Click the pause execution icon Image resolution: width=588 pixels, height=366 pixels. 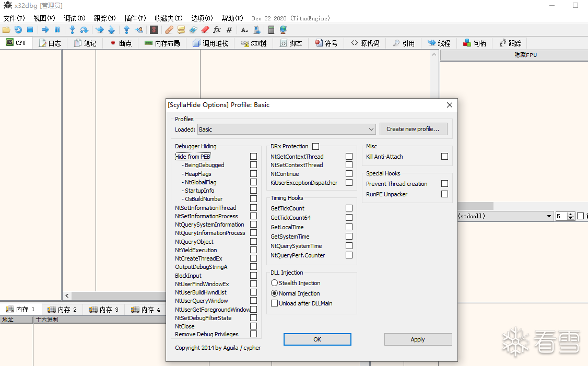pyautogui.click(x=57, y=30)
